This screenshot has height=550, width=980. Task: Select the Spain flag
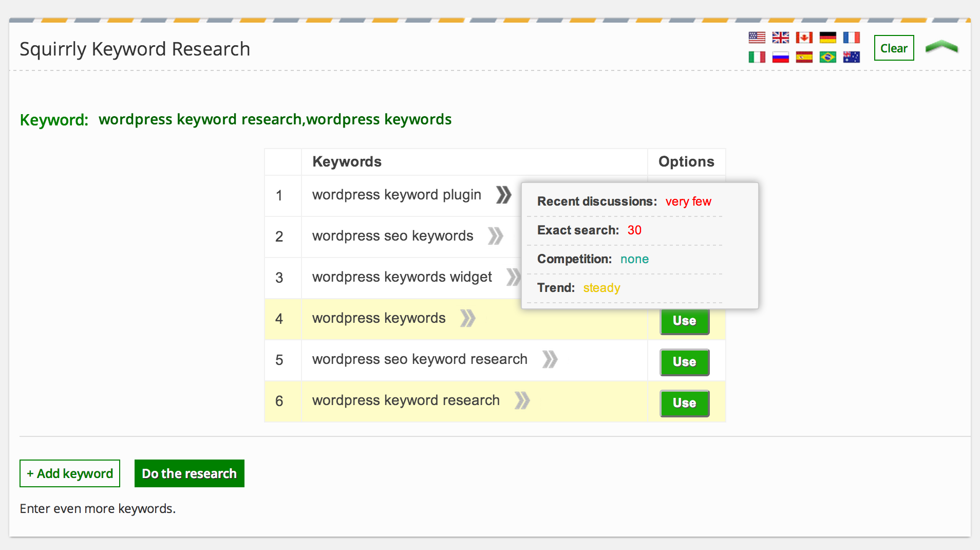click(804, 57)
